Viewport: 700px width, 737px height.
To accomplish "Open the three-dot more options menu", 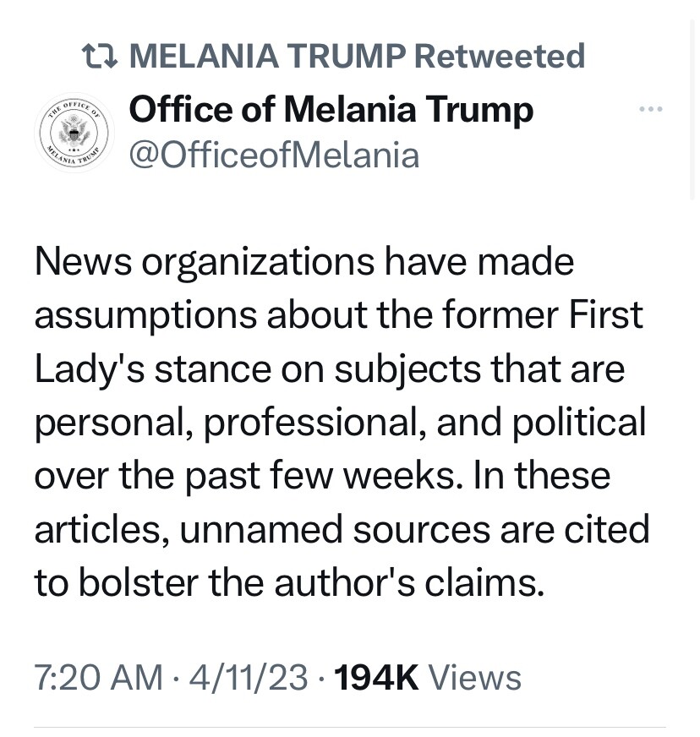I will (651, 109).
